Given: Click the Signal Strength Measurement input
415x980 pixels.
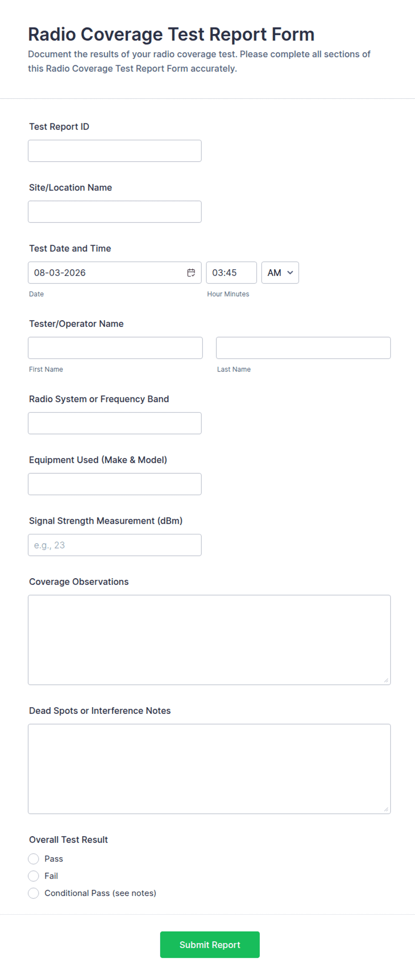Looking at the screenshot, I should click(115, 545).
